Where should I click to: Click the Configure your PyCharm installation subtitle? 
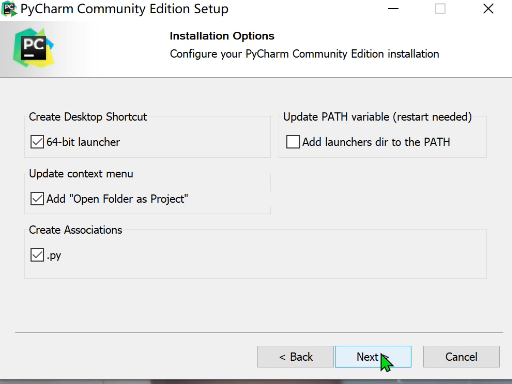point(304,54)
